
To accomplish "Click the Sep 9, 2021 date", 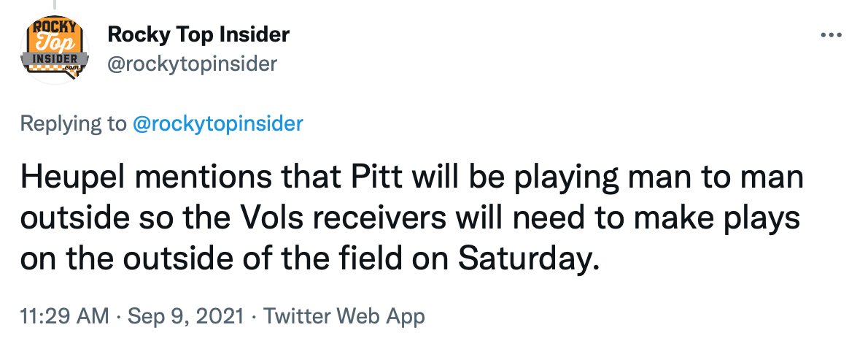I will [187, 317].
